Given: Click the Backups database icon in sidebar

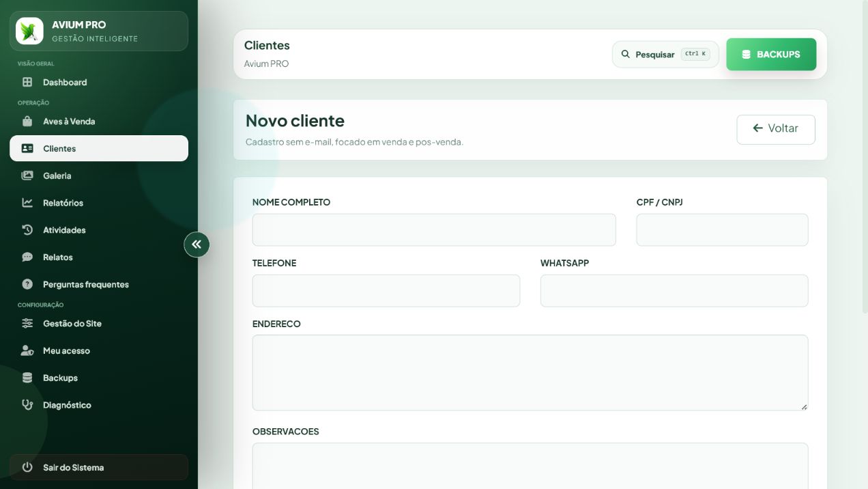Looking at the screenshot, I should (27, 378).
